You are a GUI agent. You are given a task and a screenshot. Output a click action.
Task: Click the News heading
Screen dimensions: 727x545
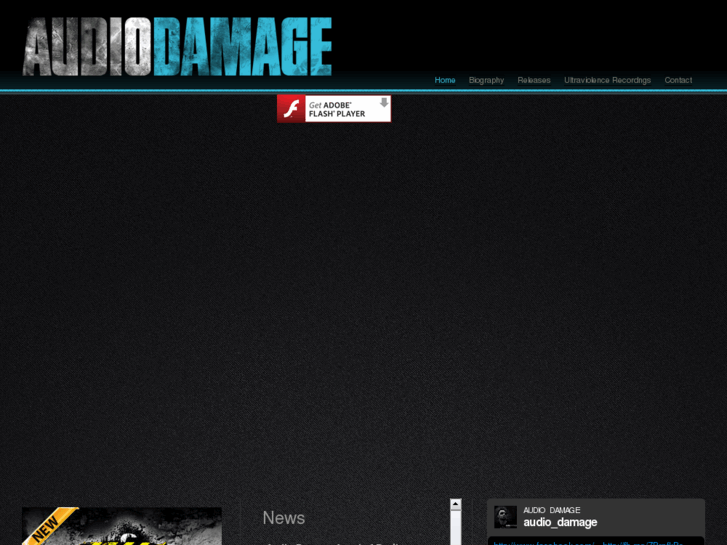pyautogui.click(x=284, y=518)
